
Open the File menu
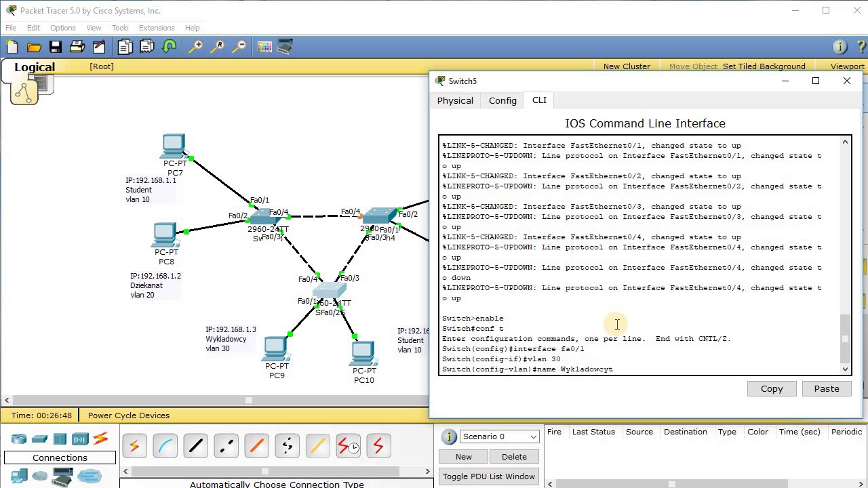pos(11,28)
